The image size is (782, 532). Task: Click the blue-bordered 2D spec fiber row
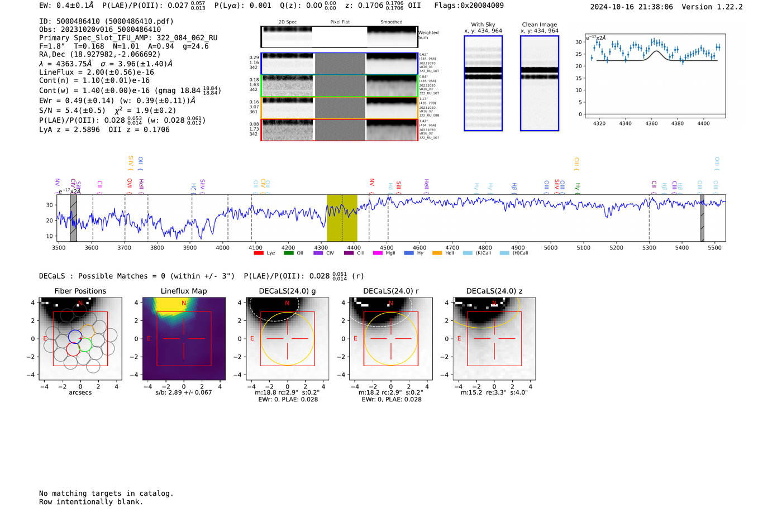pyautogui.click(x=339, y=64)
